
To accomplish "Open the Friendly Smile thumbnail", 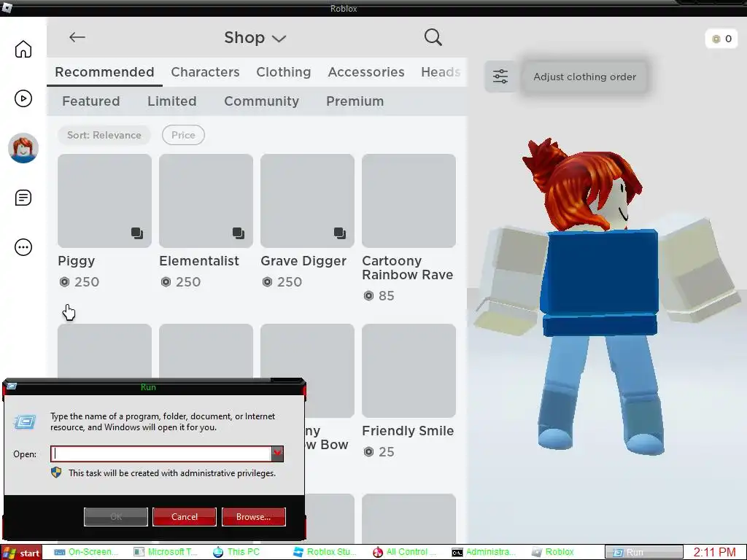I will 409,370.
